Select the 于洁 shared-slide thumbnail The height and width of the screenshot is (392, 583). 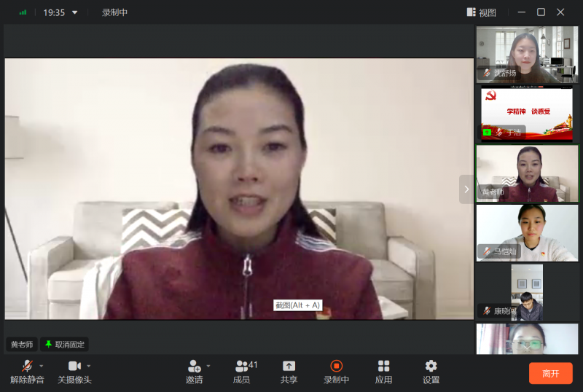[x=527, y=114]
